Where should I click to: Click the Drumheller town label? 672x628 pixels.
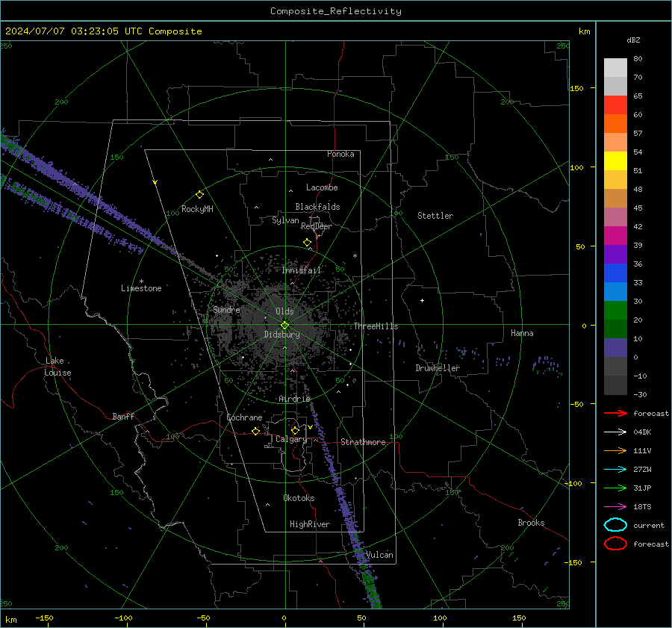pyautogui.click(x=438, y=368)
